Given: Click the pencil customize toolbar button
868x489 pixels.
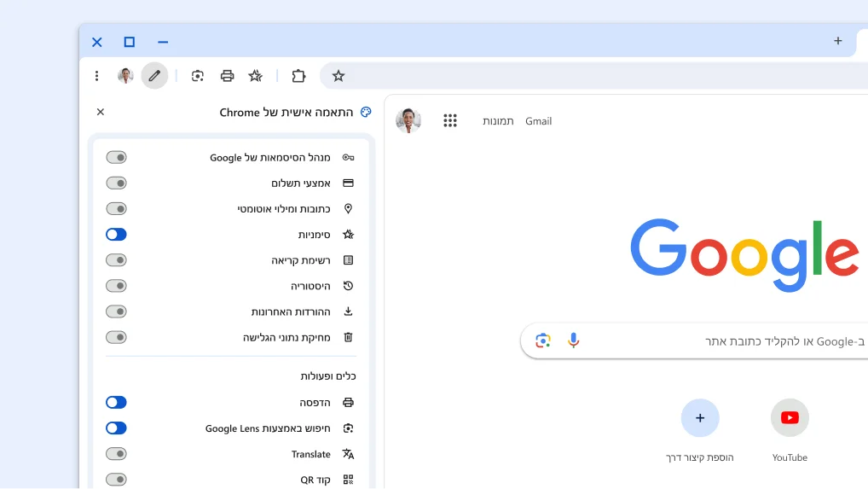Looking at the screenshot, I should tap(154, 76).
